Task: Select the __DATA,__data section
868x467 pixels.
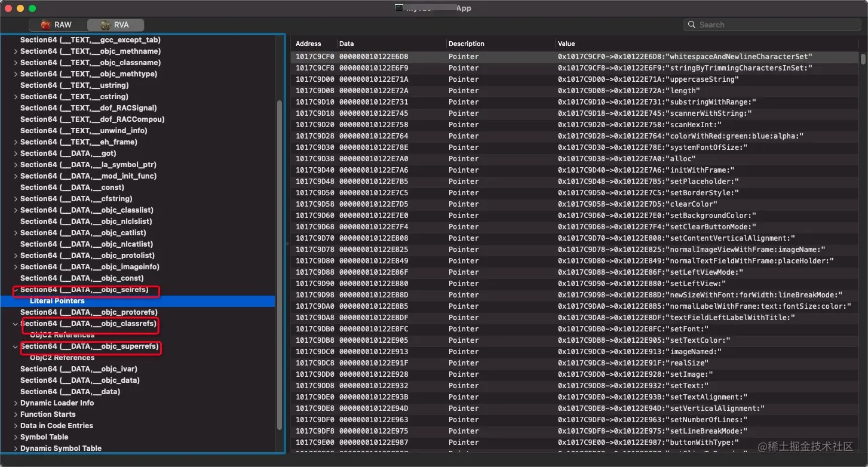Action: coord(70,392)
